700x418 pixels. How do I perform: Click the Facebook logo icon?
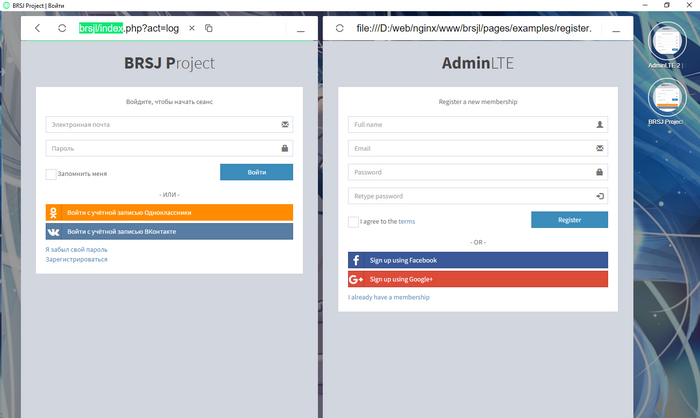356,260
